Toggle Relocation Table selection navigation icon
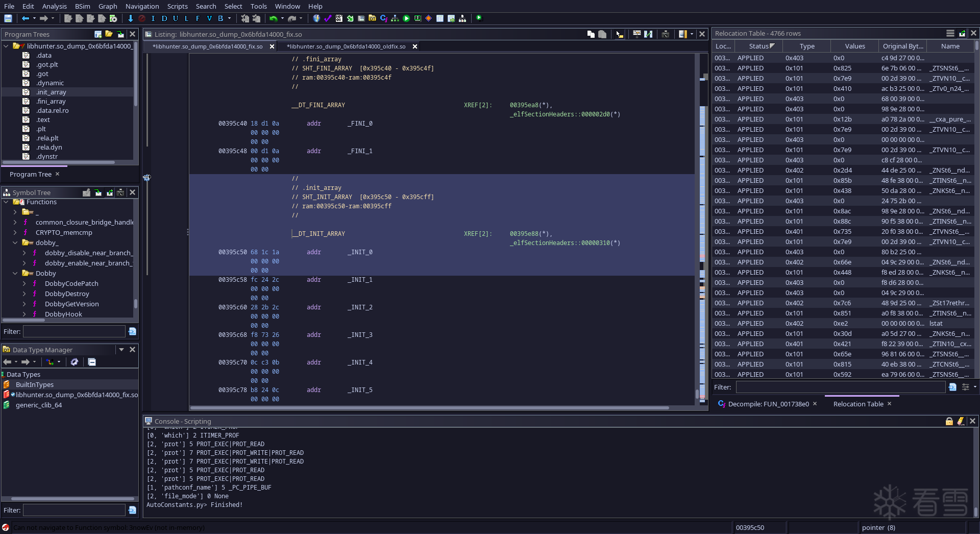 pyautogui.click(x=962, y=33)
